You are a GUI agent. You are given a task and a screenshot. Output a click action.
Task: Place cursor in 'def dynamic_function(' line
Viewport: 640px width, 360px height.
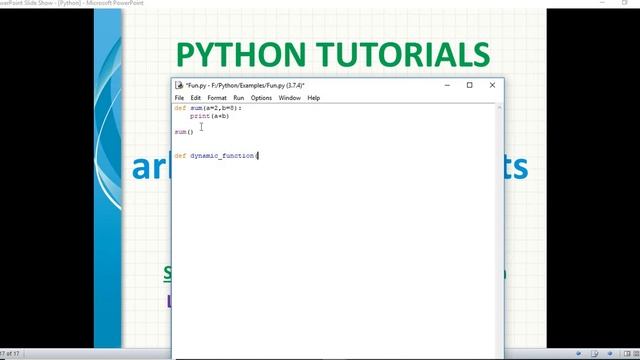click(216, 156)
